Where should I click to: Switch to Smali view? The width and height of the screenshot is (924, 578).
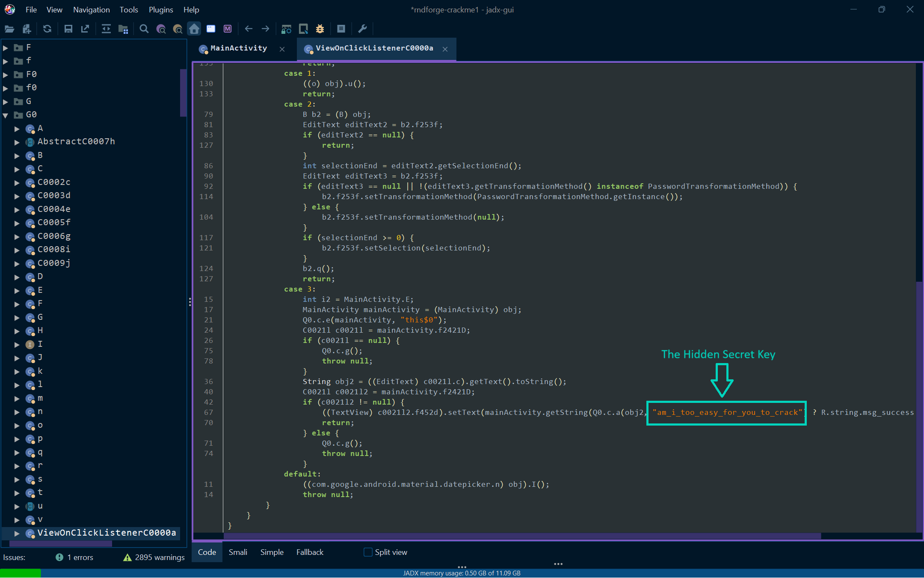click(238, 552)
